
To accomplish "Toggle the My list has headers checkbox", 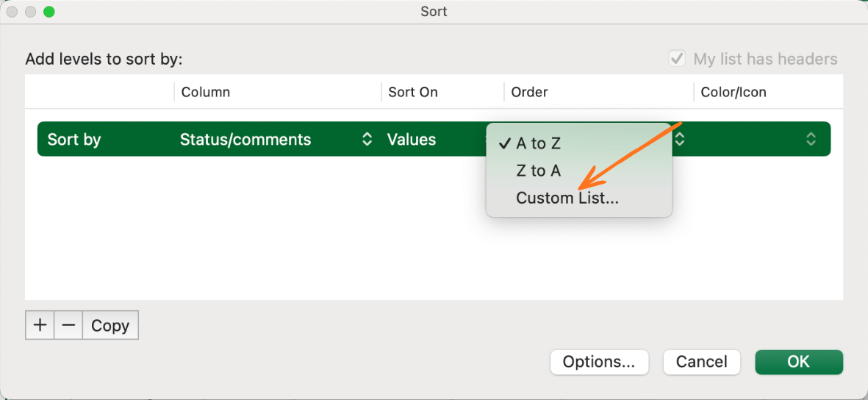I will [677, 59].
